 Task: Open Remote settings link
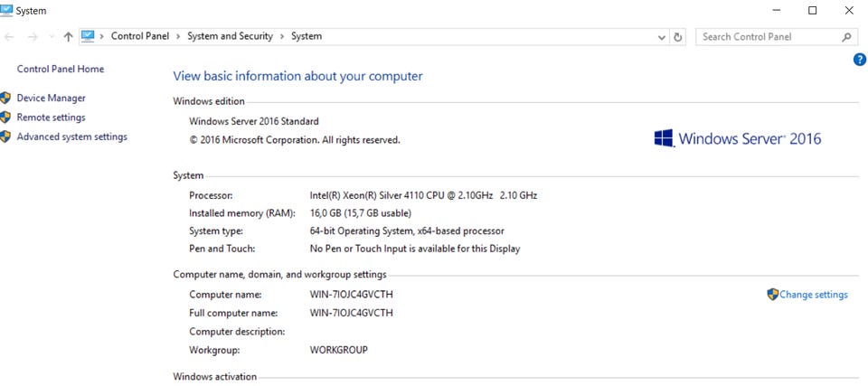pyautogui.click(x=51, y=118)
